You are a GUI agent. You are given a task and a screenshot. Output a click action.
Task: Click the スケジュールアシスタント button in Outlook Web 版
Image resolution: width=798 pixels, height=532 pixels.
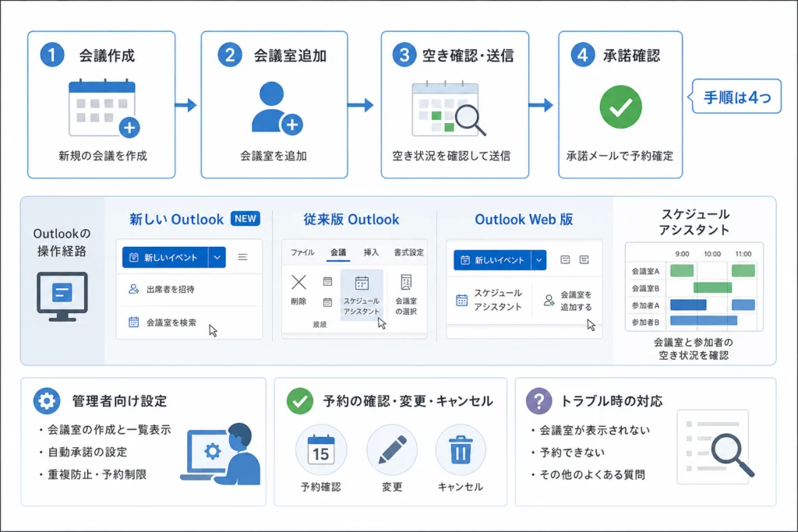pos(489,300)
